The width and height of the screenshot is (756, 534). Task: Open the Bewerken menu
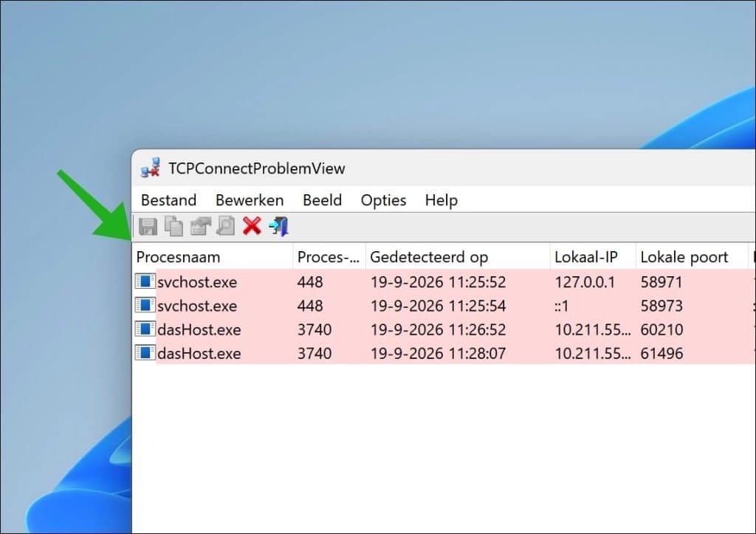coord(250,200)
